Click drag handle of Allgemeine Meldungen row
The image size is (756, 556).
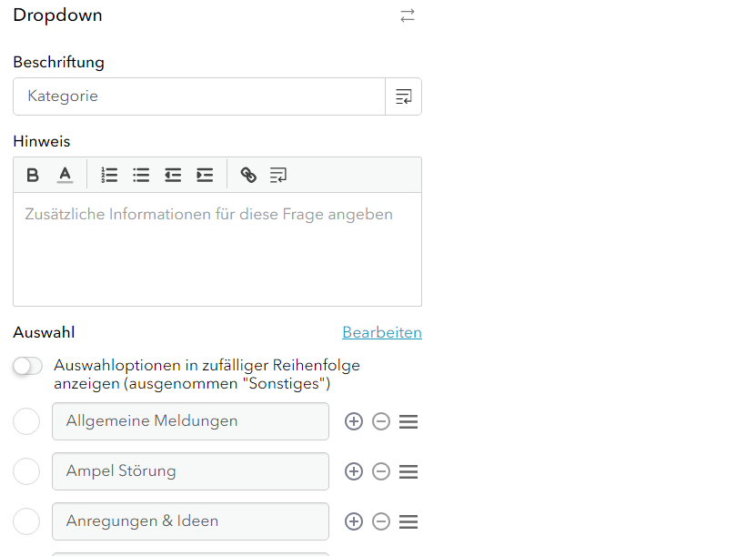(408, 421)
